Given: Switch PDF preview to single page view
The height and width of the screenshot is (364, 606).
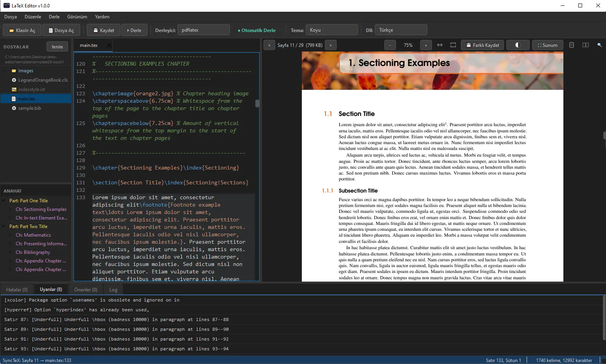Looking at the screenshot, I should point(572,45).
